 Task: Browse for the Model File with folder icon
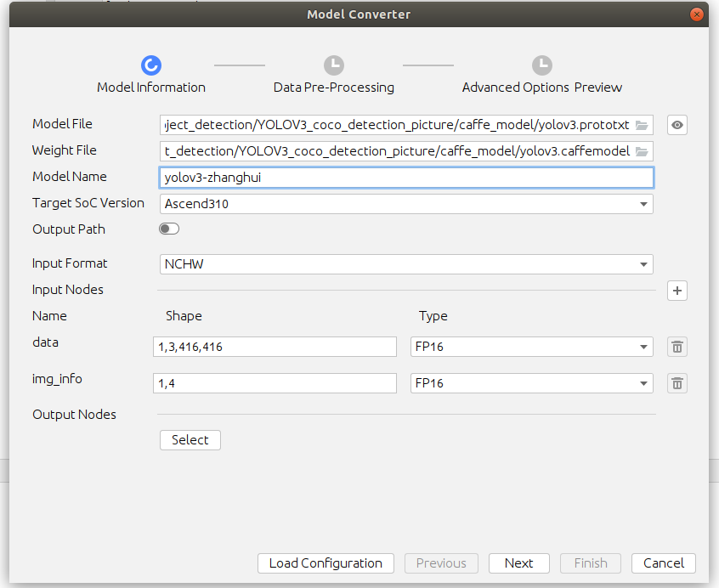[642, 125]
